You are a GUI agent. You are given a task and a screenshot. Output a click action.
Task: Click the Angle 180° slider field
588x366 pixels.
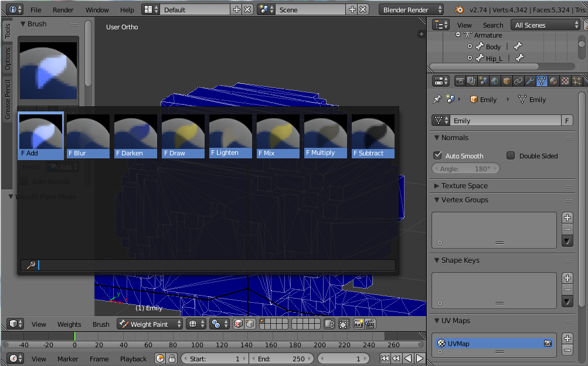click(x=465, y=169)
